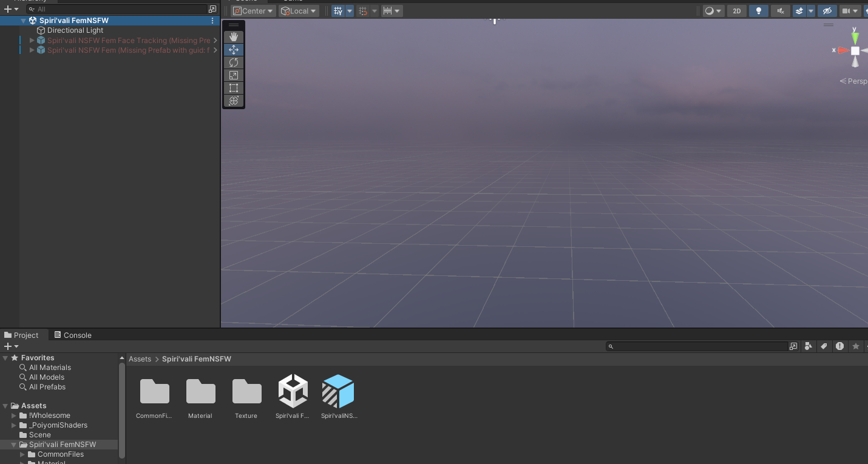Open scene options (three dots) for Spiri'vali FemNSFW
Viewport: 868px width, 464px height.
tap(212, 21)
